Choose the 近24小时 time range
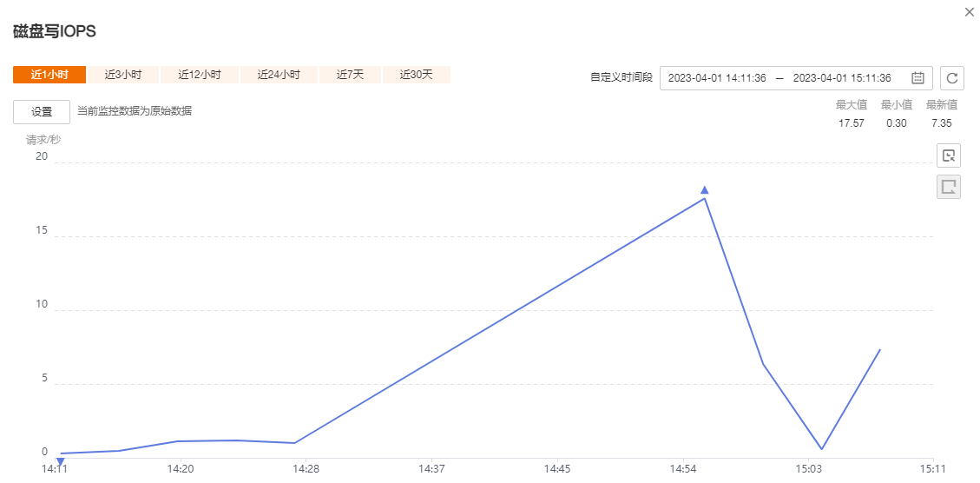 (x=279, y=75)
